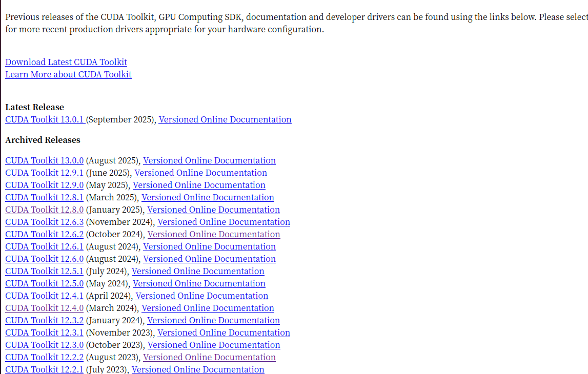This screenshot has height=374, width=588.
Task: View Versioned Online Documentation for CUDA 12.6.0
Action: coord(209,259)
